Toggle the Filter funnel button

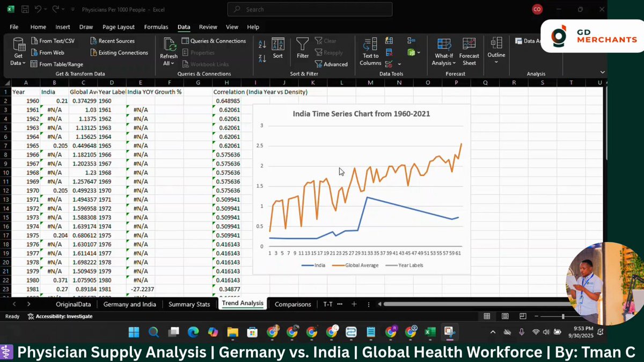303,49
